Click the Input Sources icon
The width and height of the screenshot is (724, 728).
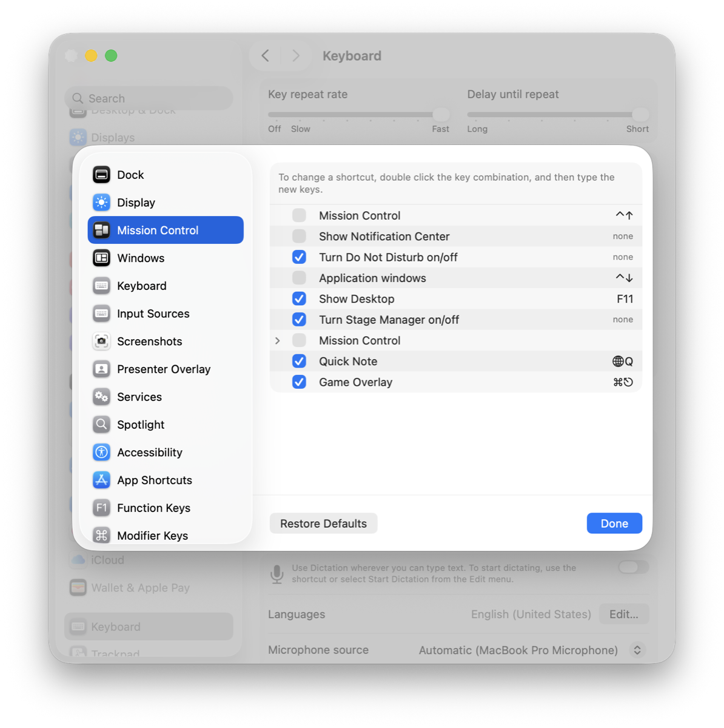(x=101, y=314)
